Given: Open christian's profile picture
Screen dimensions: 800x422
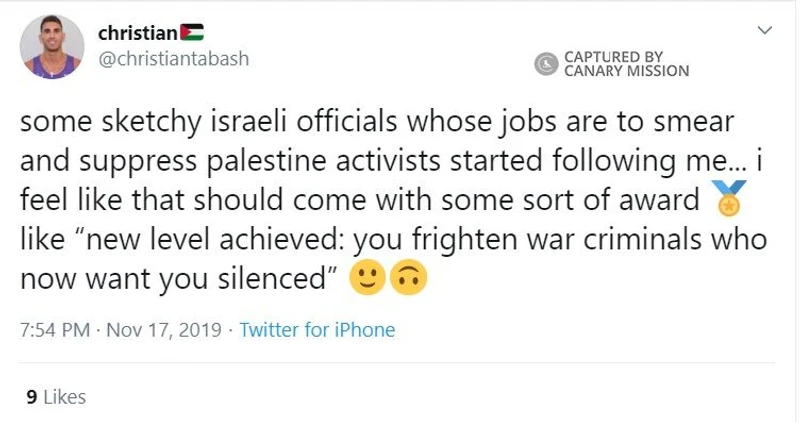Looking at the screenshot, I should click(x=52, y=46).
